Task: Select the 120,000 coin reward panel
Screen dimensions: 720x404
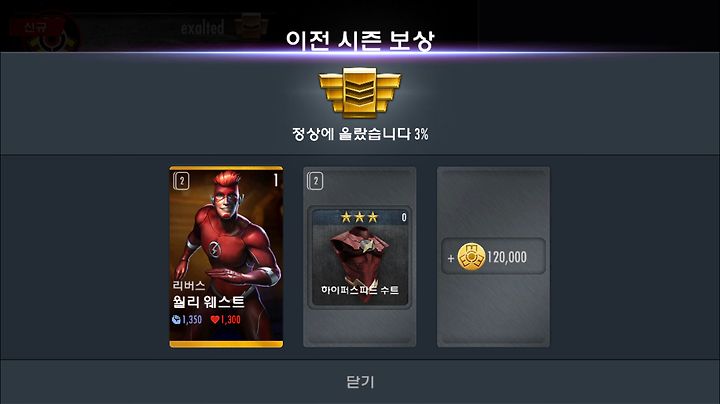Action: 494,257
